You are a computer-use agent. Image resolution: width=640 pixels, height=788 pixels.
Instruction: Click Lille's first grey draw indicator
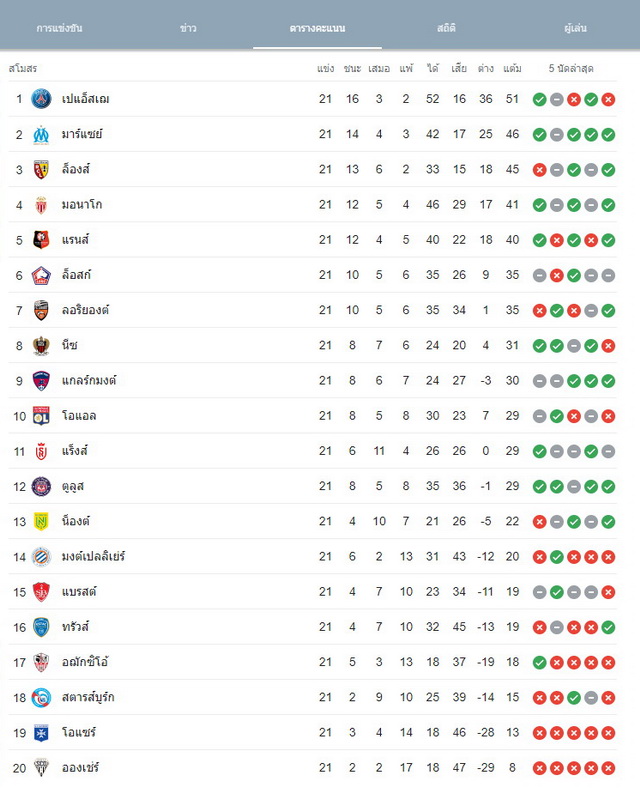(x=540, y=275)
